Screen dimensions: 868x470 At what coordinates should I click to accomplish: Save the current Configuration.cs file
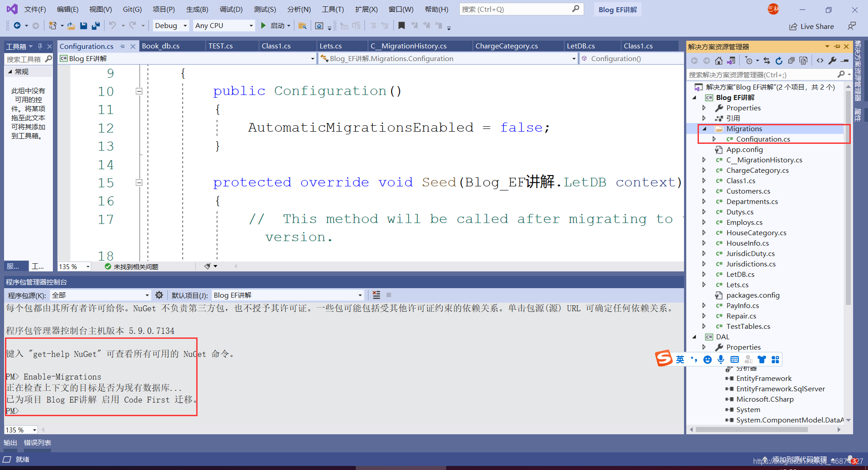tap(83, 26)
